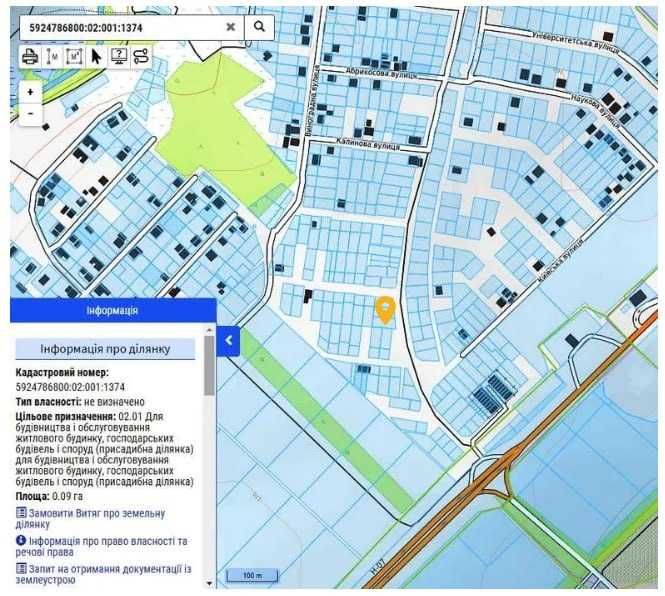Click the Тип власності: не визначено line
The width and height of the screenshot is (665, 596).
tap(80, 401)
